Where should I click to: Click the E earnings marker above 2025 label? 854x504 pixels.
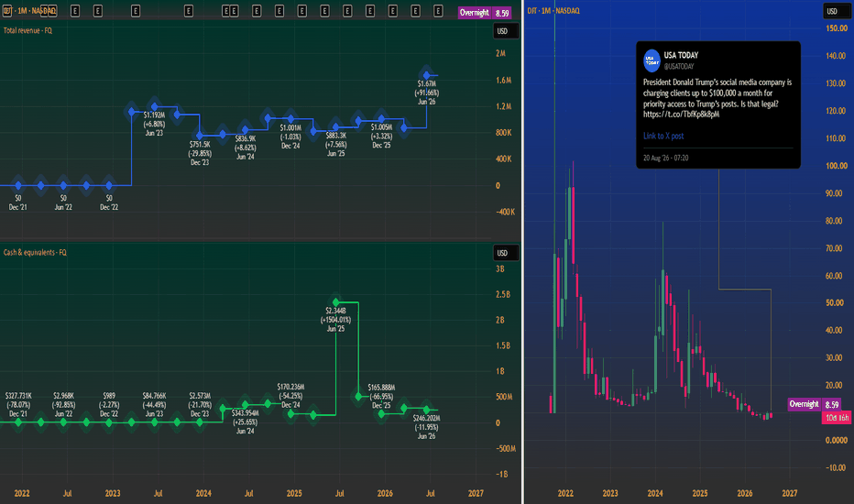pos(301,11)
